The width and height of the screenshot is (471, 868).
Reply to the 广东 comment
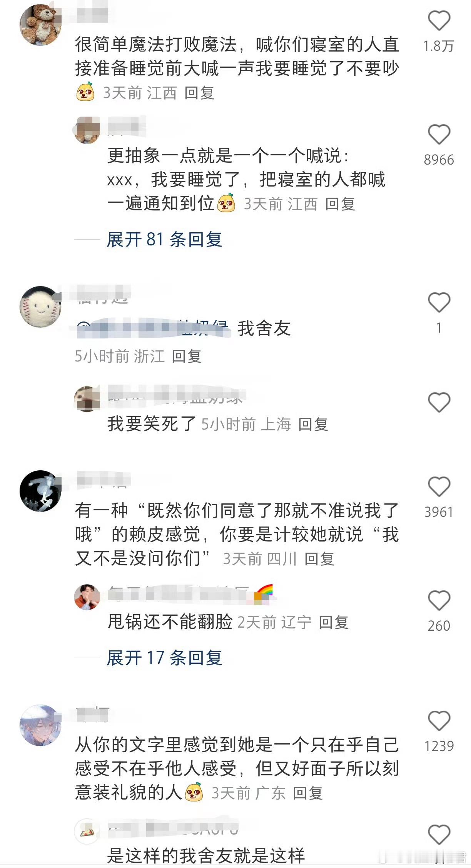pyautogui.click(x=307, y=793)
